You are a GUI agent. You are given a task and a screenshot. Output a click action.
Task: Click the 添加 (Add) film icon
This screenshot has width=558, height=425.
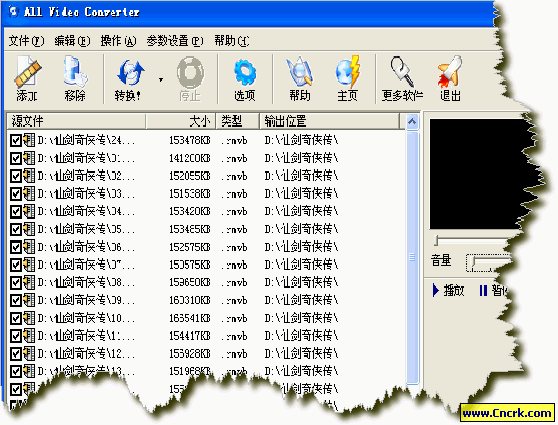click(27, 72)
